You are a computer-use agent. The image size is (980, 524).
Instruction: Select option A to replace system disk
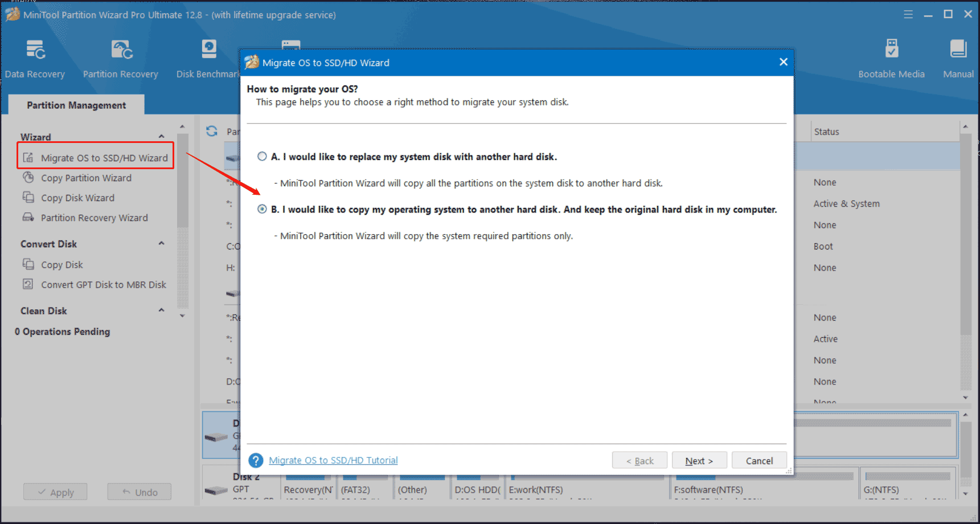(262, 156)
